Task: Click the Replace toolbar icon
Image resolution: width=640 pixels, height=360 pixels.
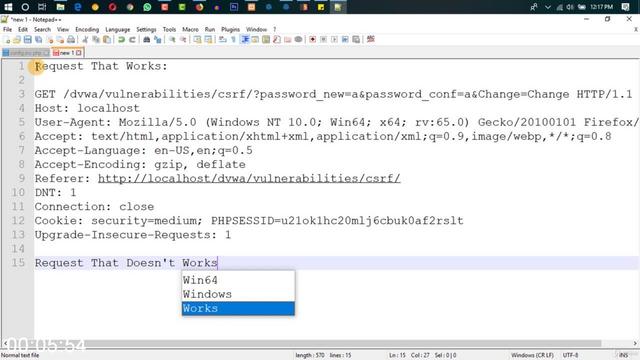Action: 158,39
